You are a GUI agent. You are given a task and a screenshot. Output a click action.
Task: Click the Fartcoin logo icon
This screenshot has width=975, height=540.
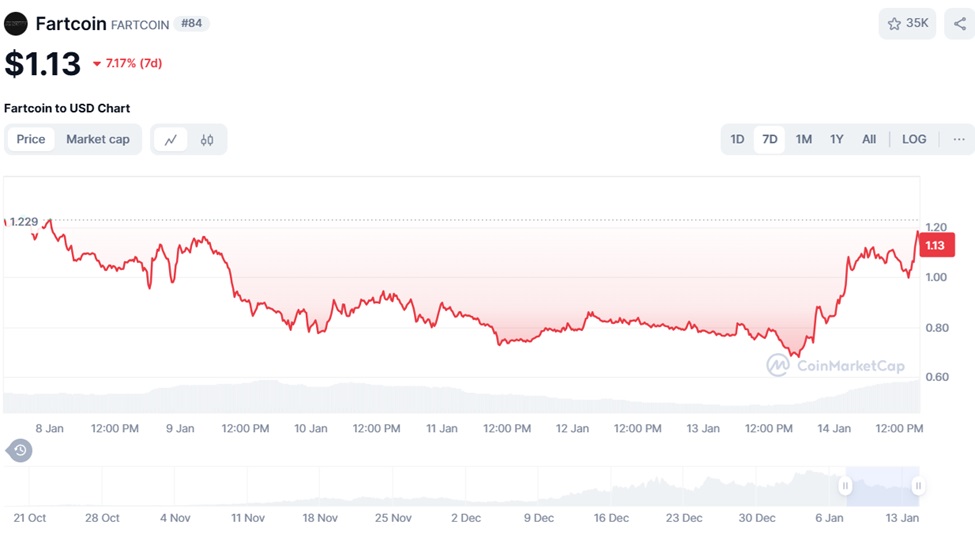pyautogui.click(x=16, y=23)
